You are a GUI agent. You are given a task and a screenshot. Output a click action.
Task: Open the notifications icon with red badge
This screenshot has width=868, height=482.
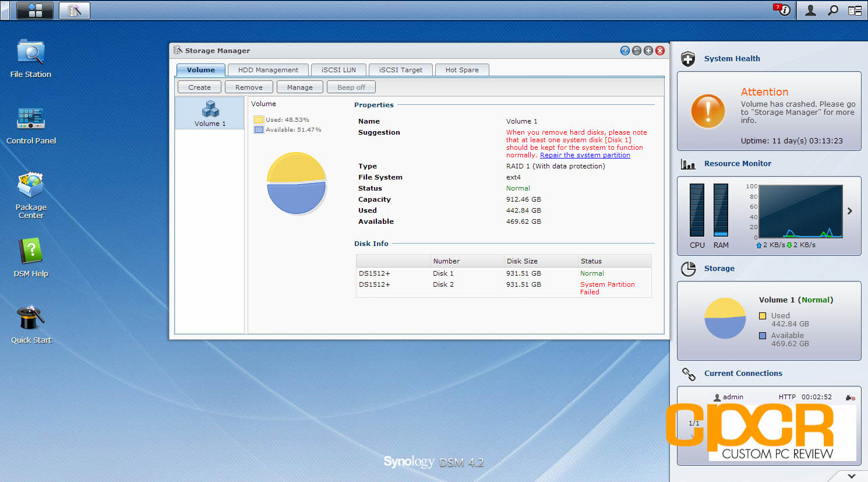(782, 9)
